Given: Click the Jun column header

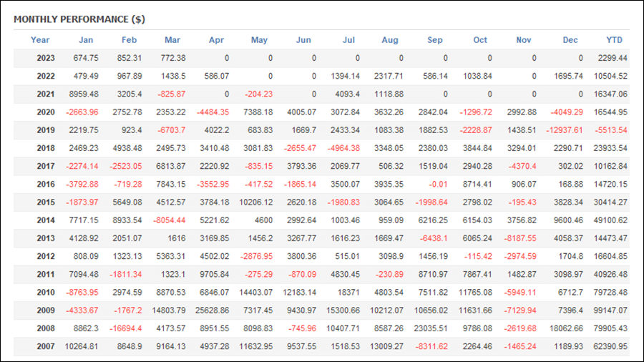Looking at the screenshot, I should click(x=303, y=40).
